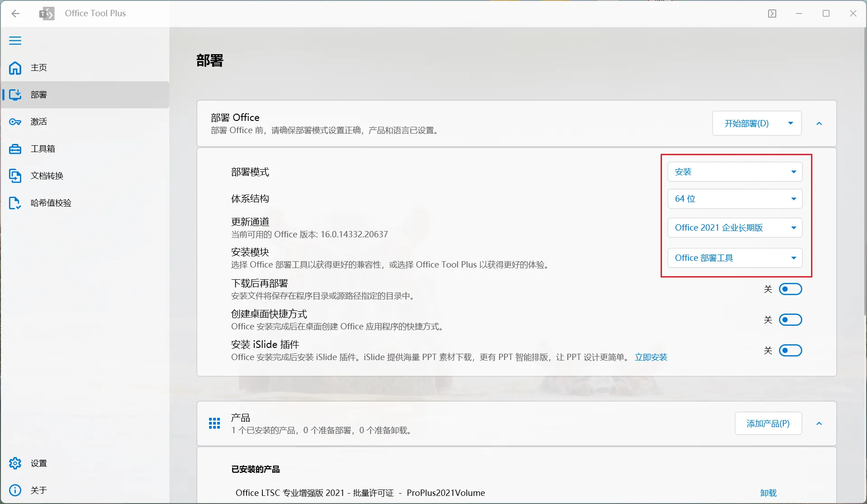Open the command panel icon in title bar
867x504 pixels.
click(x=772, y=14)
